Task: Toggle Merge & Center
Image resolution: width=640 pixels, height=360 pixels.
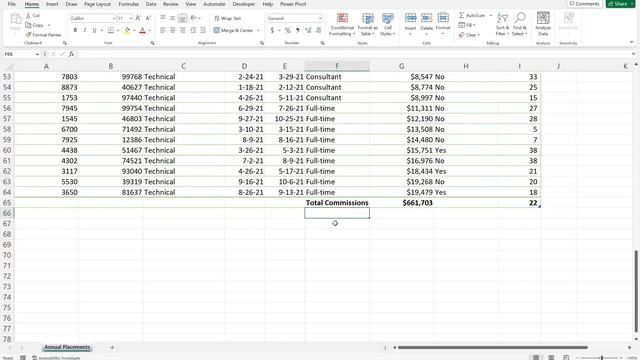Action: pyautogui.click(x=234, y=31)
